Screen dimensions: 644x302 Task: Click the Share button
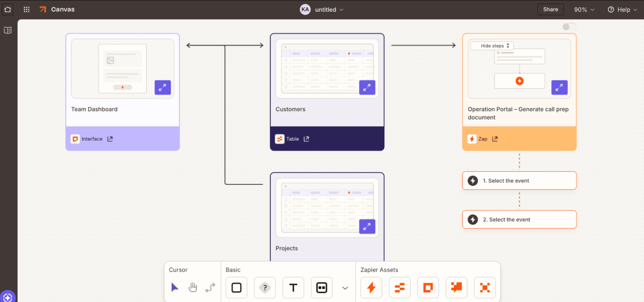click(550, 9)
